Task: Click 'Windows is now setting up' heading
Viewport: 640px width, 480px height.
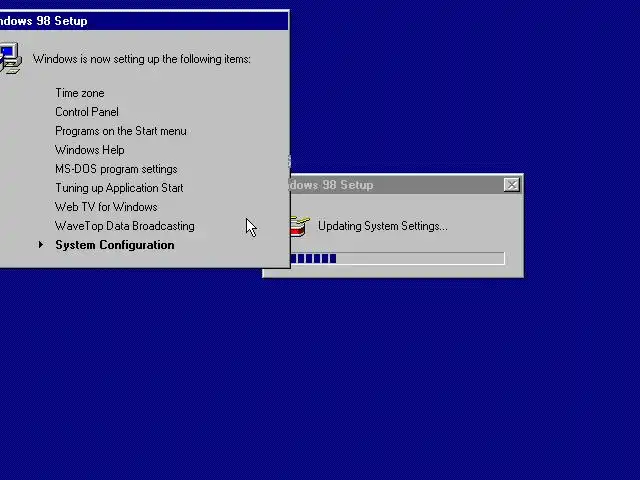Action: (142, 59)
